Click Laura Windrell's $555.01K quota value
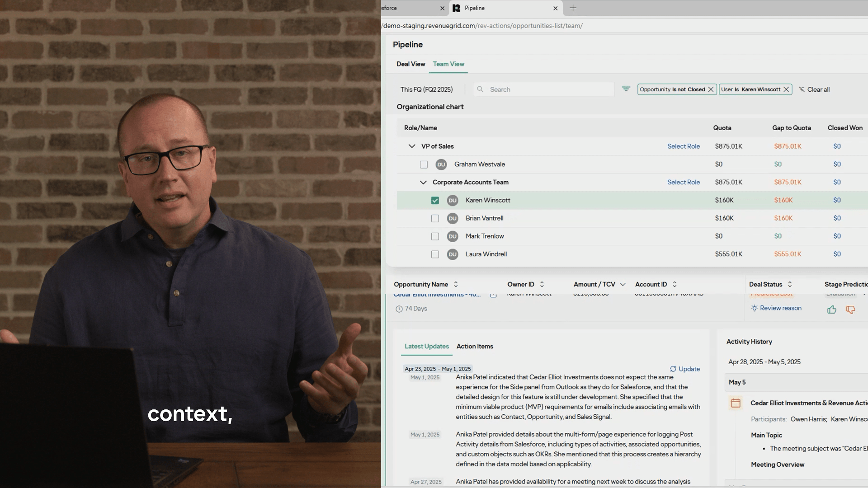 [728, 254]
